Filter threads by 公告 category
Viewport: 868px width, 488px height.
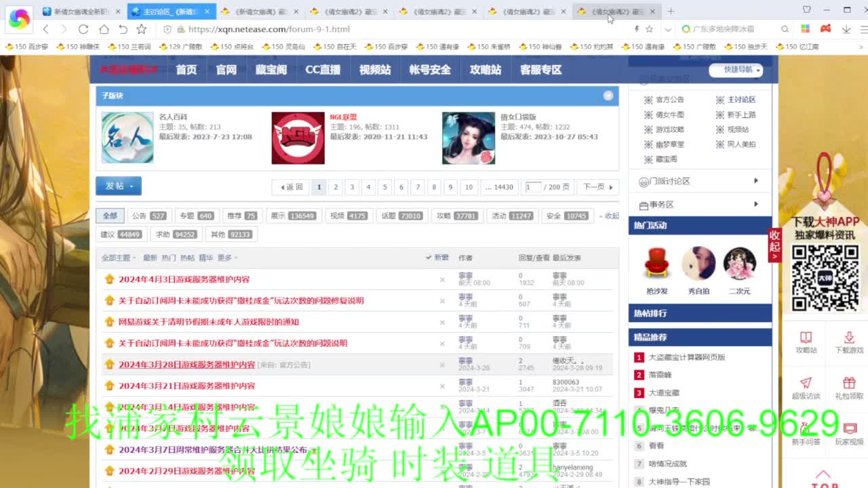click(x=149, y=216)
